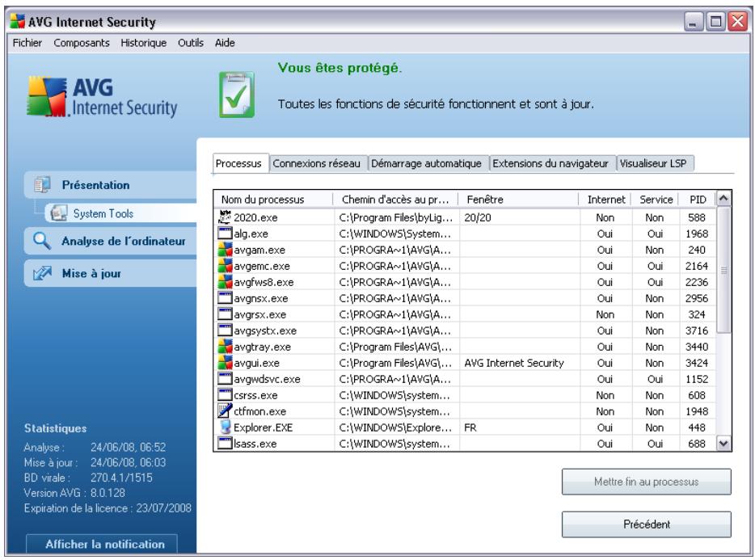Open the Fichier menu

point(27,43)
